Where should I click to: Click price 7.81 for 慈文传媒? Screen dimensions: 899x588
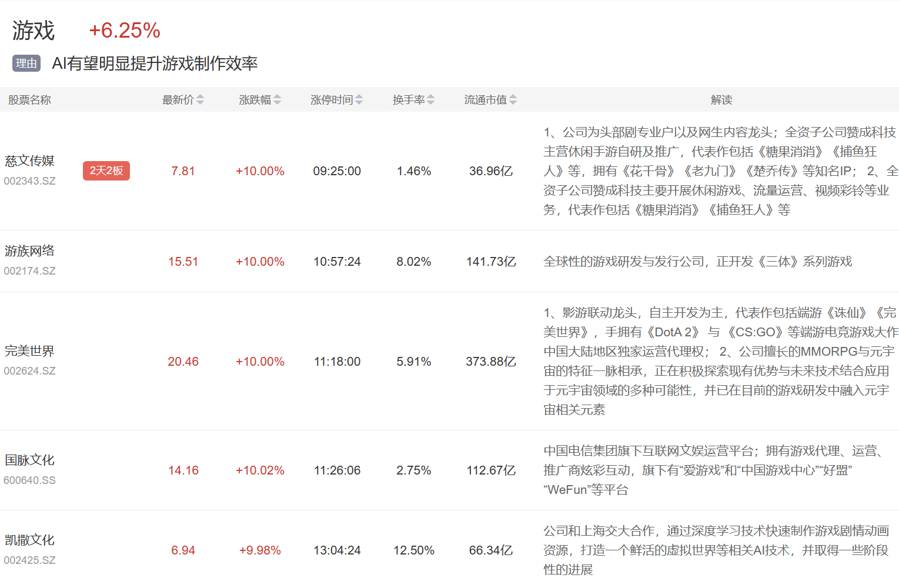[183, 171]
